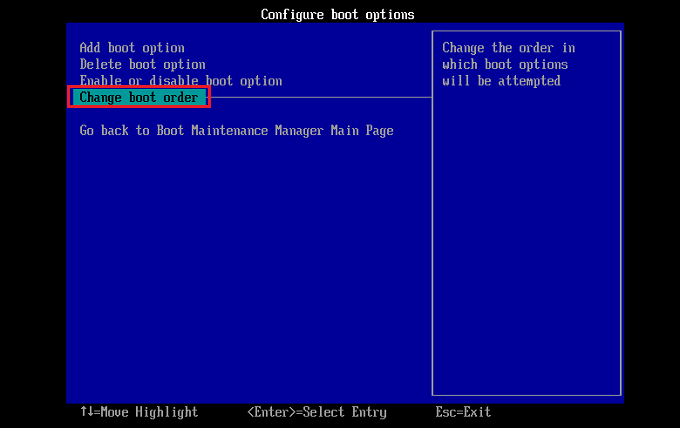Click the Main Page text in last entry
The image size is (680, 428).
(x=362, y=131)
